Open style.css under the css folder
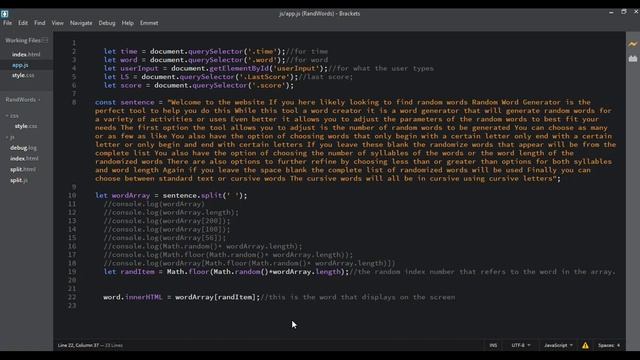The image size is (640, 360). [x=26, y=126]
